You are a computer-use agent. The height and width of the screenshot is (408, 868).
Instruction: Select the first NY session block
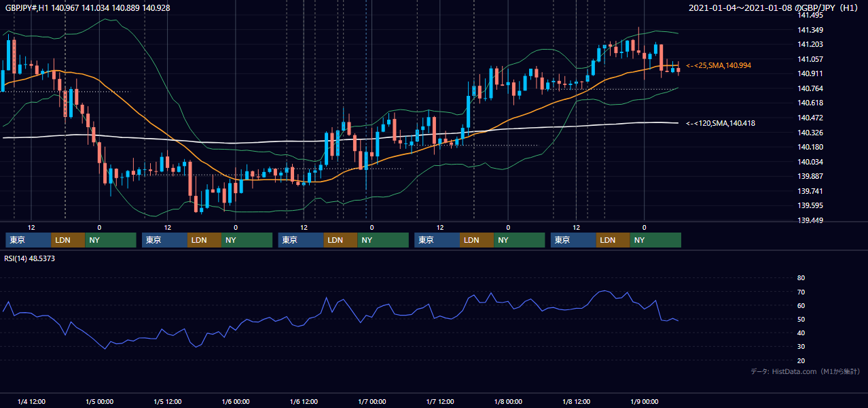click(x=111, y=240)
